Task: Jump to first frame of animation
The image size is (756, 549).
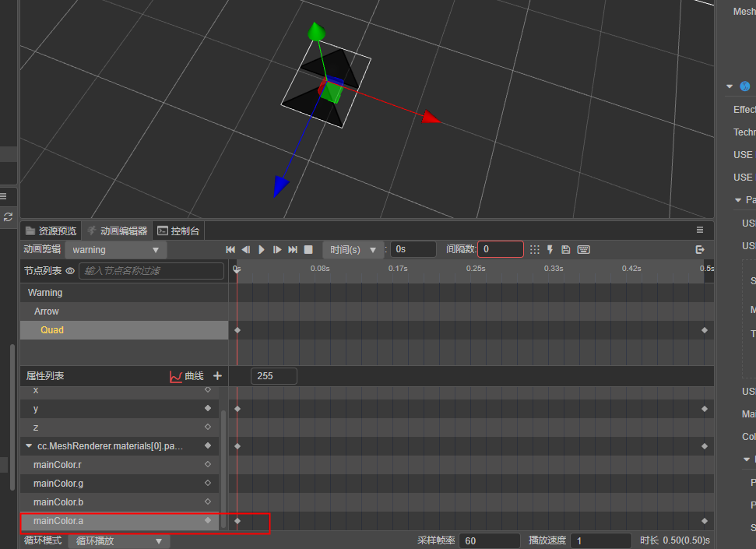Action: click(x=230, y=249)
